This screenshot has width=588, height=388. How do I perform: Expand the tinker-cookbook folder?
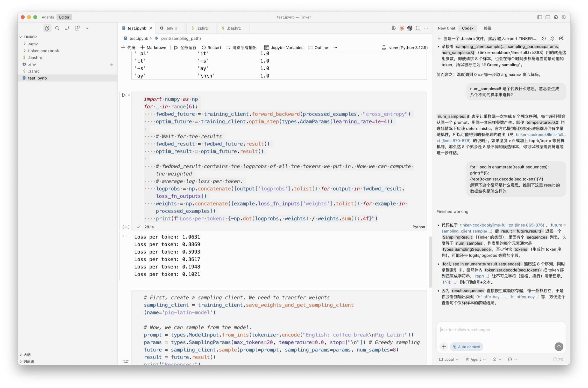coord(43,51)
